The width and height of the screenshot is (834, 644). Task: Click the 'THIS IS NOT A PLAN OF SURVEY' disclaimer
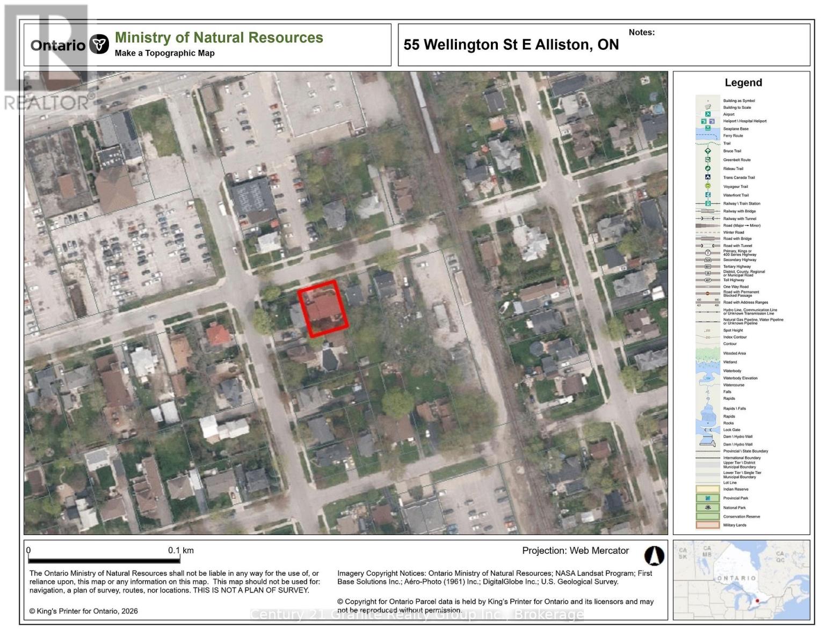pyautogui.click(x=251, y=590)
